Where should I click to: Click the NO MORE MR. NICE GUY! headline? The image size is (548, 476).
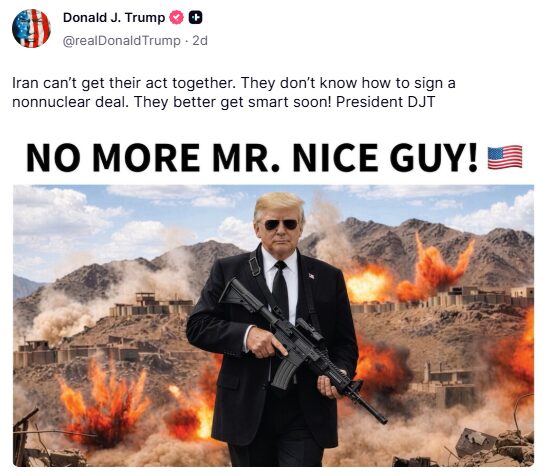252,158
